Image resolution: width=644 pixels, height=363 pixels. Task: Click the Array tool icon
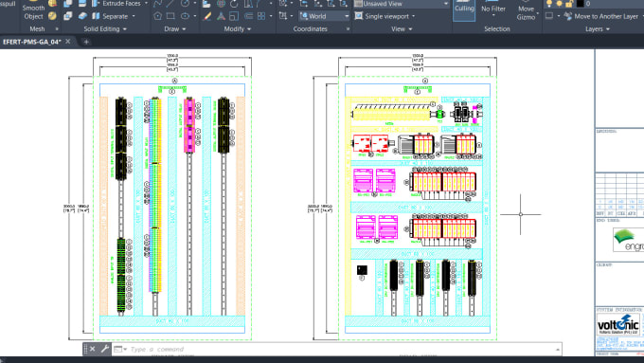click(261, 16)
